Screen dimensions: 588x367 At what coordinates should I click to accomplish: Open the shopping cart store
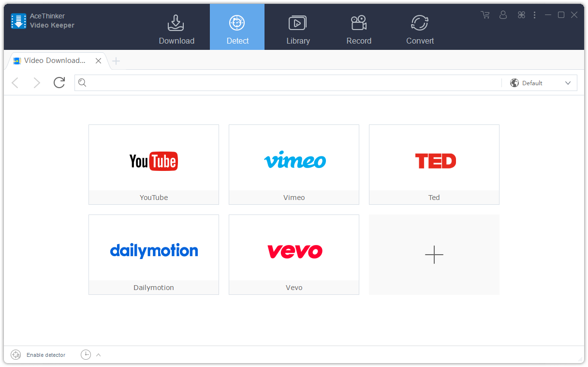pos(485,15)
